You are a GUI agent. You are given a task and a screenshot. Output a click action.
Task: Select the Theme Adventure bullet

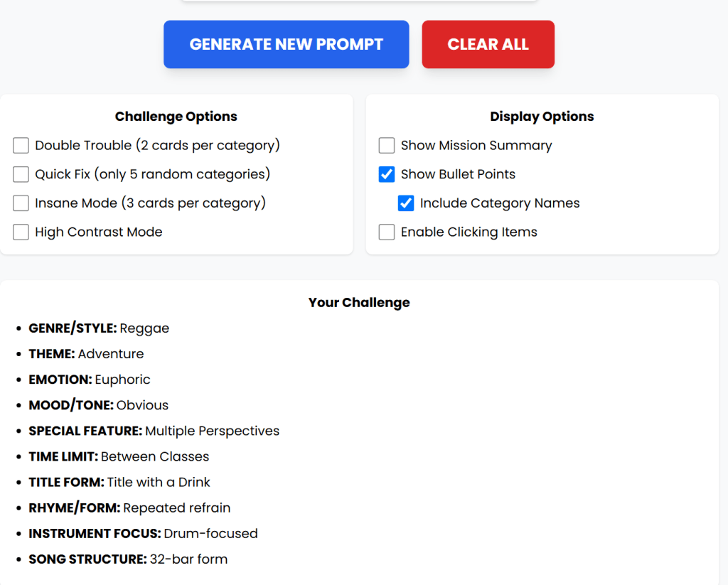pos(86,354)
